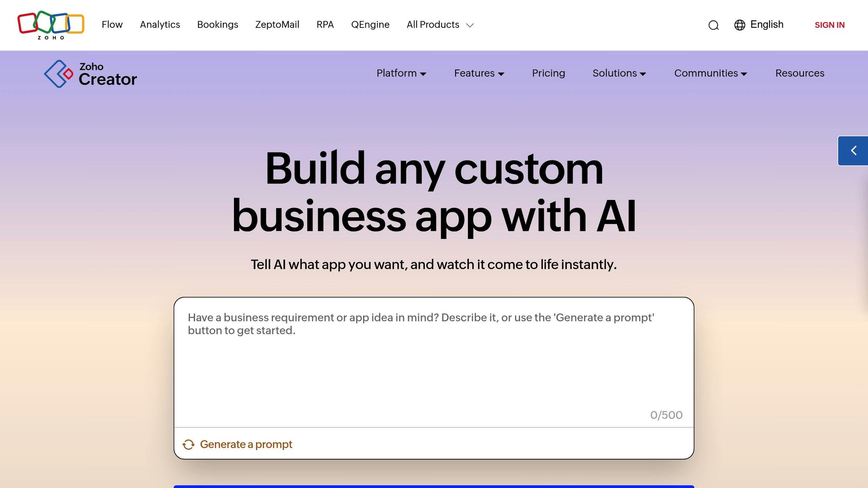Image resolution: width=868 pixels, height=488 pixels.
Task: Click the refresh icon beside Generate a prompt
Action: [188, 444]
